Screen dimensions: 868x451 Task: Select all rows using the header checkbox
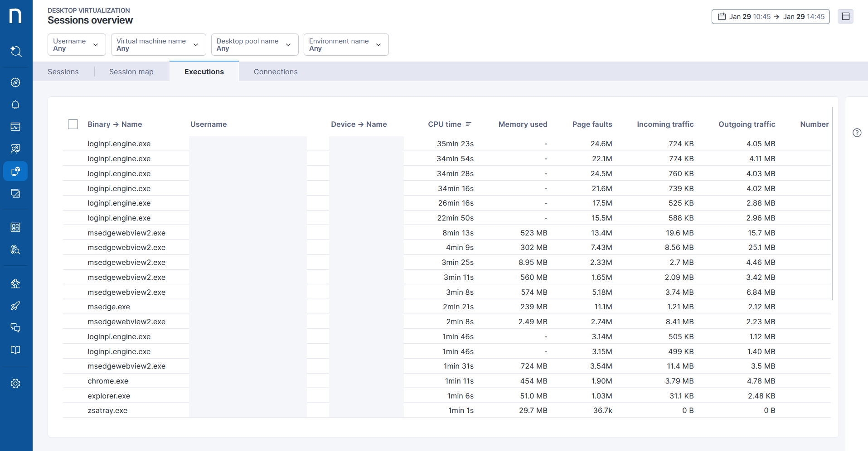[x=73, y=124]
